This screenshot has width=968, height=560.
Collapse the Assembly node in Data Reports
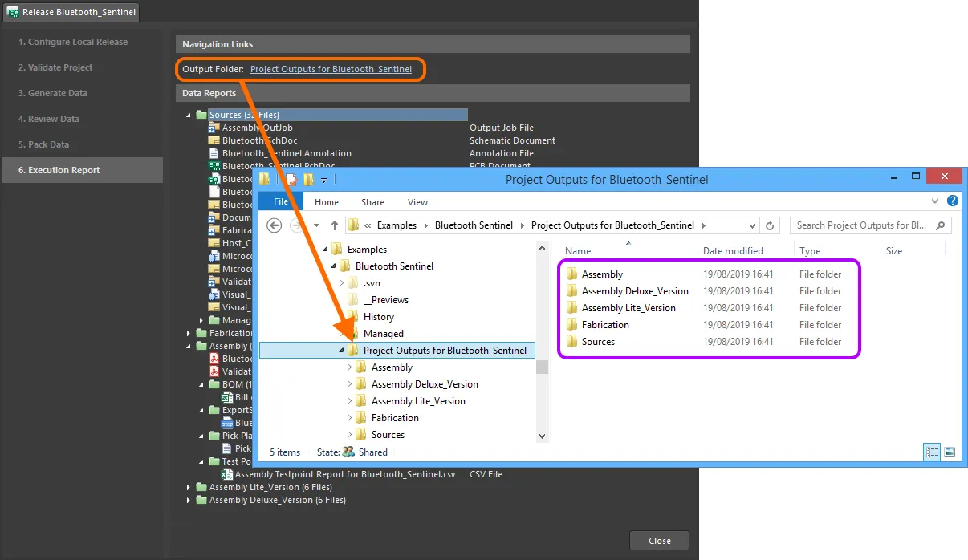click(189, 347)
